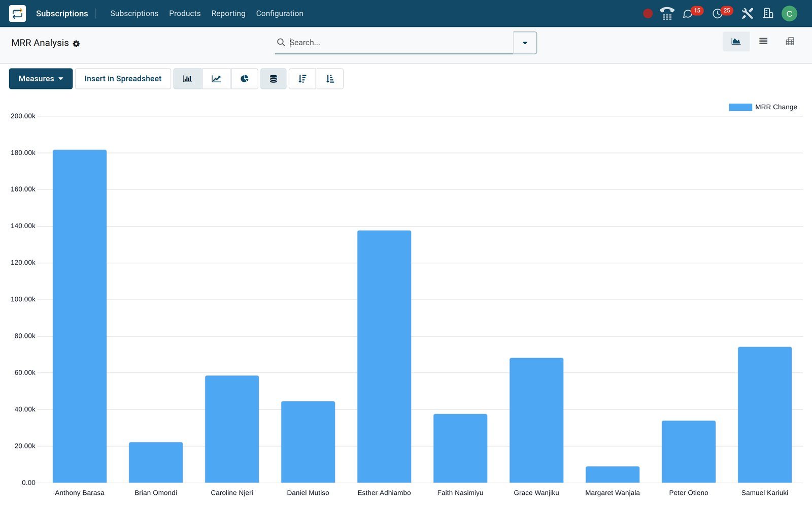
Task: Click the Faith Nasimiyu axis label
Action: tap(460, 493)
